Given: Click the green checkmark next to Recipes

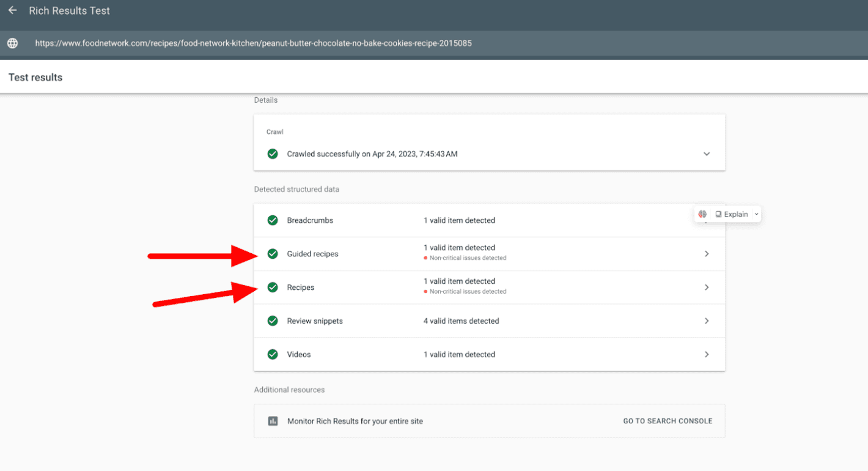Looking at the screenshot, I should click(x=273, y=287).
